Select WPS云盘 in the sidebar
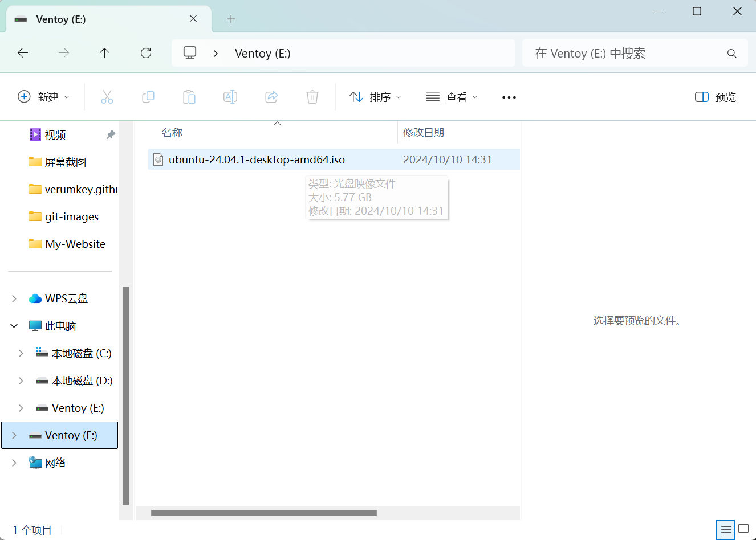The image size is (756, 540). [x=59, y=298]
